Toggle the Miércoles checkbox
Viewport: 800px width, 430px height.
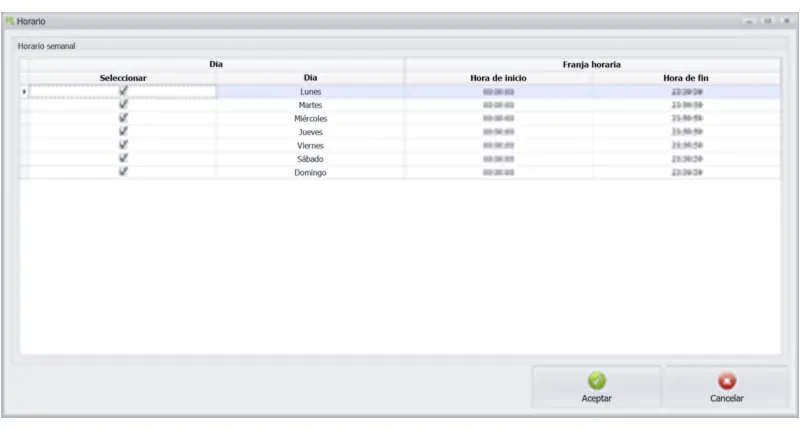coord(123,118)
